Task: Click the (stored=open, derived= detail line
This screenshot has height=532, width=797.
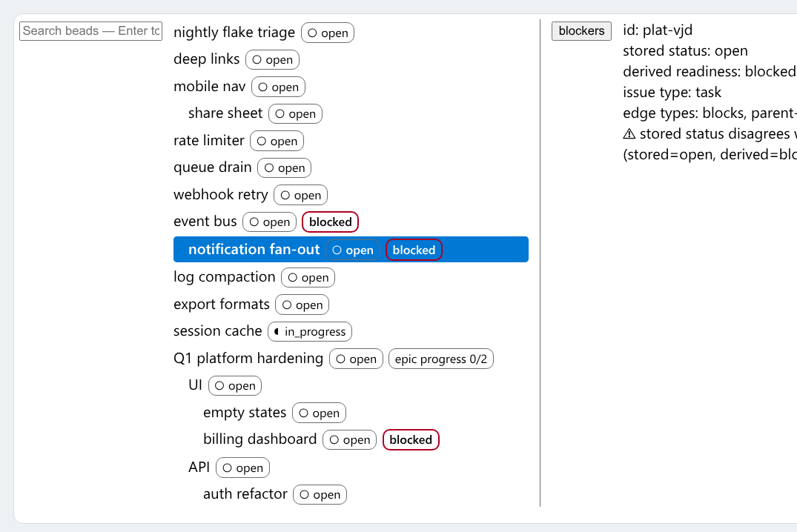Action: [710, 154]
